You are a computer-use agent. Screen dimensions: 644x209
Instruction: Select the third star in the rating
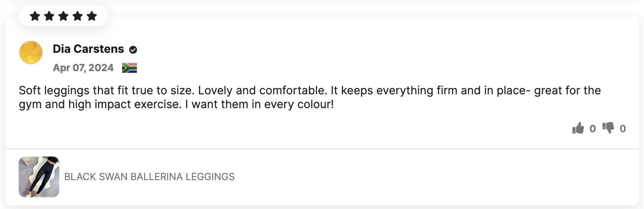pyautogui.click(x=63, y=16)
